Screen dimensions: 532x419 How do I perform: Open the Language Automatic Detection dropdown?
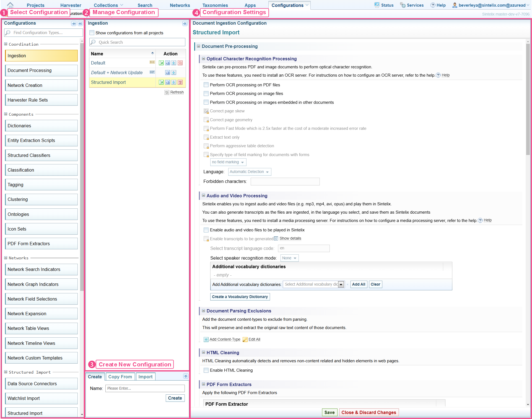pos(250,172)
